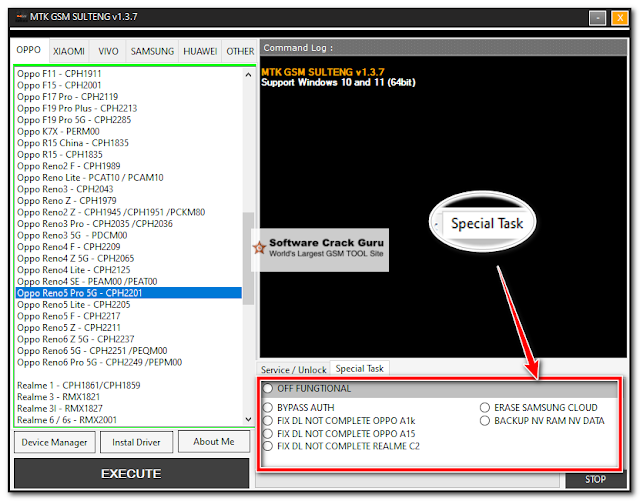
Task: Select Oppo Reno Z - CPH1979
Action: 129,200
